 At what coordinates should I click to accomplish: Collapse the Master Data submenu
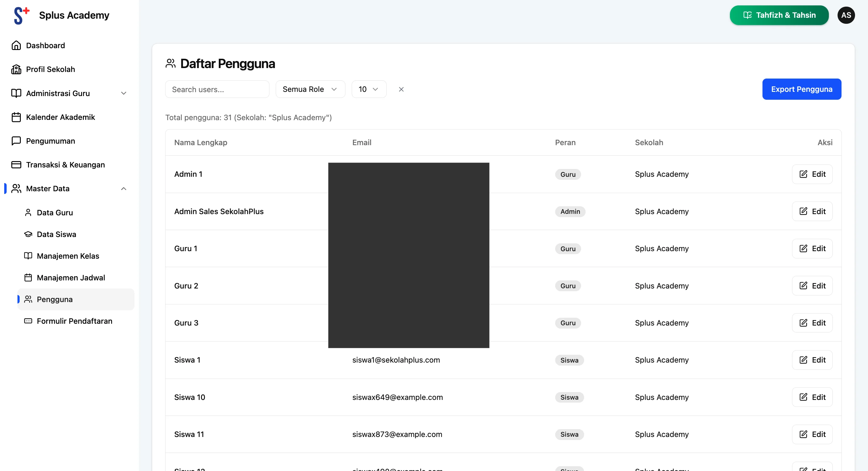pos(124,189)
